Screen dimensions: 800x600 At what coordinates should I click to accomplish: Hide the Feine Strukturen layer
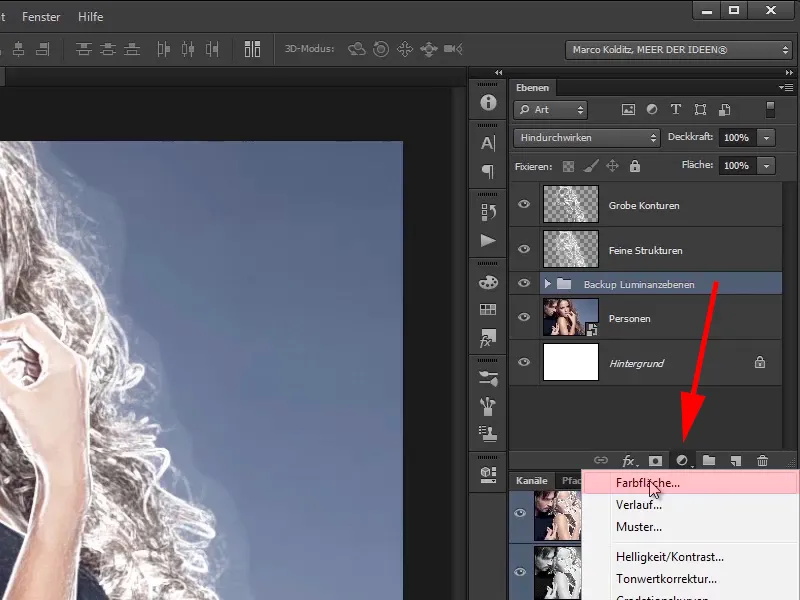point(524,249)
